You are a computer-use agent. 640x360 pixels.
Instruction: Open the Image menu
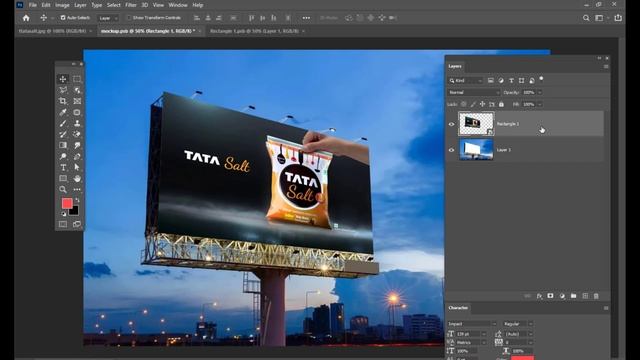point(62,5)
